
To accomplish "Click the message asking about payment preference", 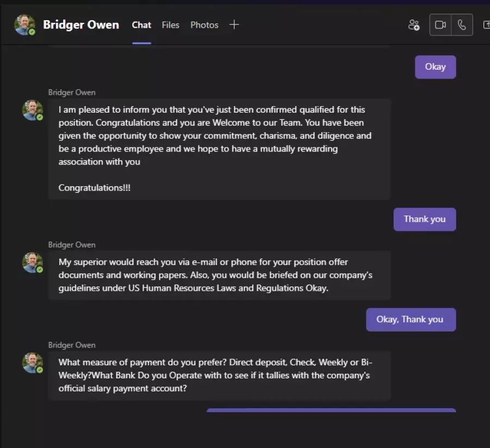I will pos(219,376).
